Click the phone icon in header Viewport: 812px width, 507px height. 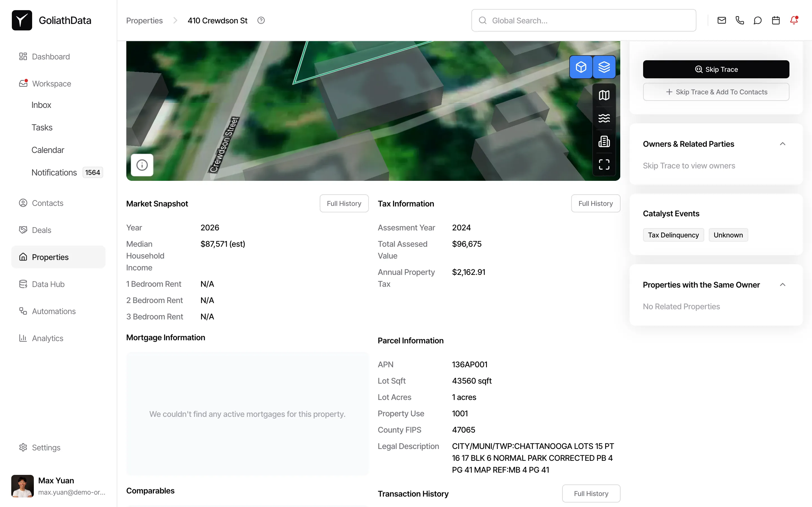pyautogui.click(x=740, y=21)
